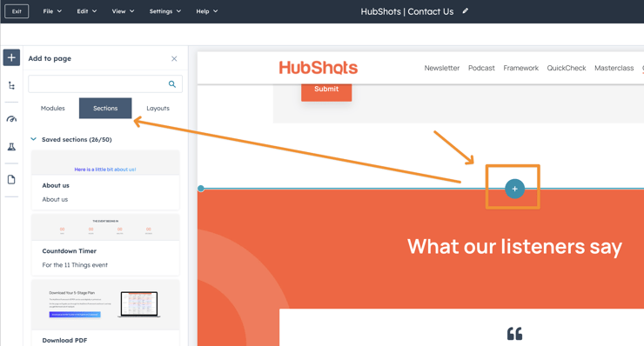644x346 pixels.
Task: Click the Countdown Timer title text
Action: click(x=69, y=251)
